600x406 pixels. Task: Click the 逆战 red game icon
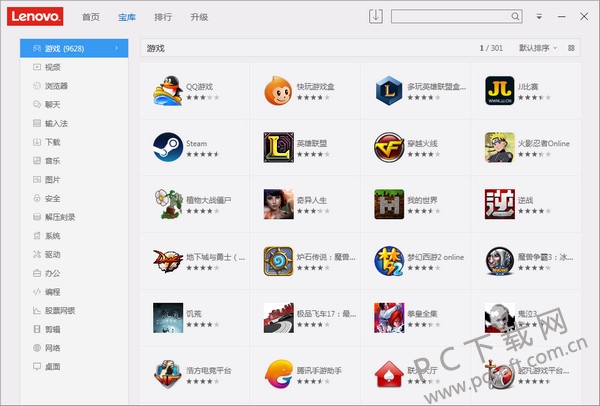click(500, 204)
